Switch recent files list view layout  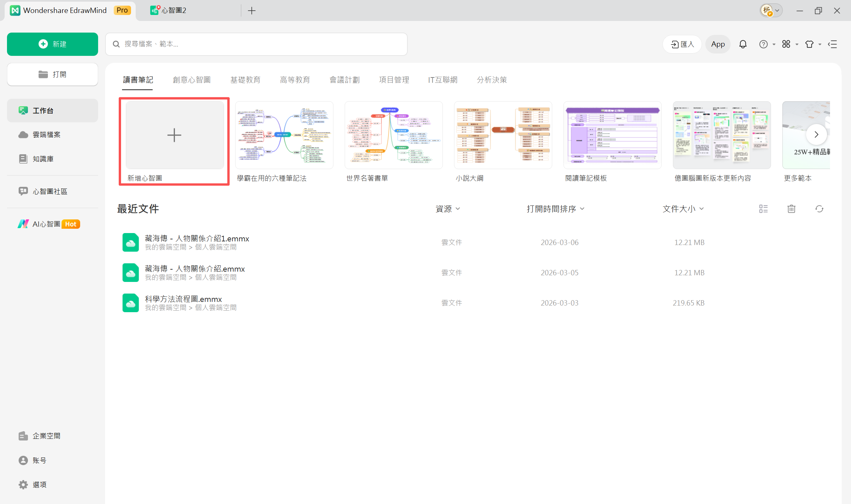(x=763, y=209)
